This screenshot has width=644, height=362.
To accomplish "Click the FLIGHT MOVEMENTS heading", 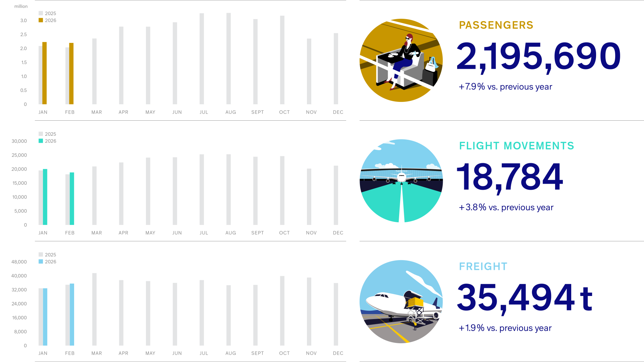I will tap(517, 146).
